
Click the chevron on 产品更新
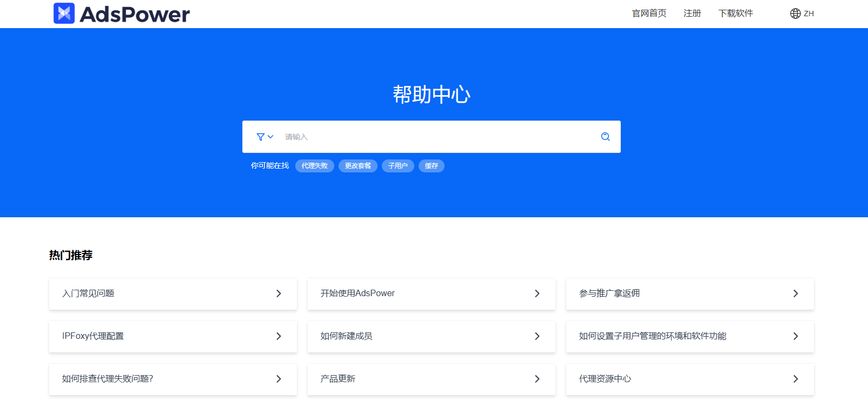click(x=537, y=379)
